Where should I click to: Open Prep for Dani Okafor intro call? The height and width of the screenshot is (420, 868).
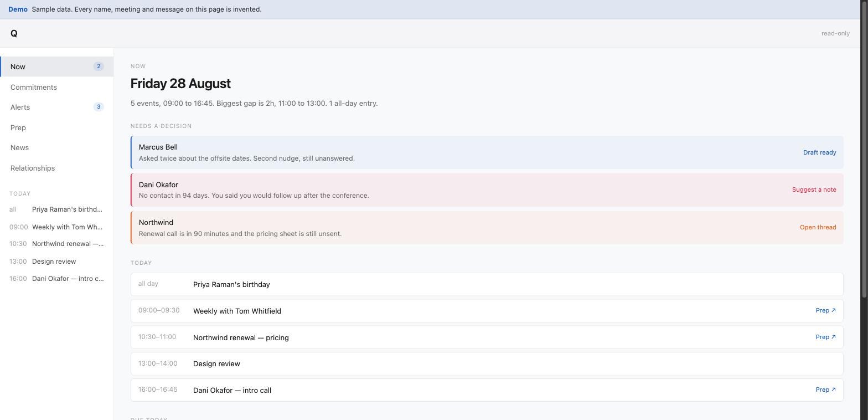[825, 390]
